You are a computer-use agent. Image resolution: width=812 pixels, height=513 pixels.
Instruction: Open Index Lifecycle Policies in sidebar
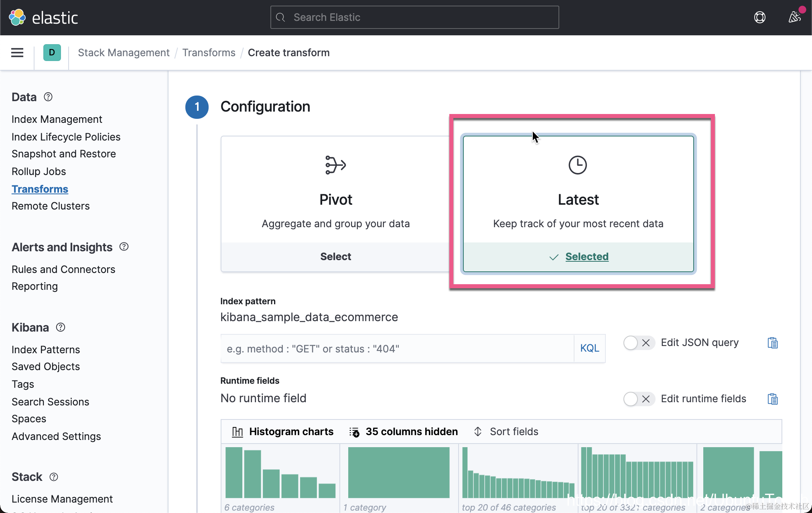(66, 137)
